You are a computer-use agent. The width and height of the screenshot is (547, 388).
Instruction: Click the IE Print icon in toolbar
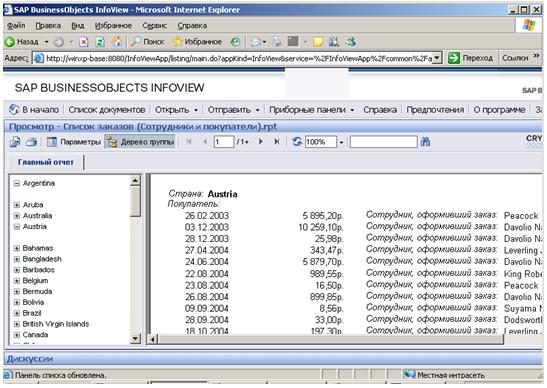(277, 42)
